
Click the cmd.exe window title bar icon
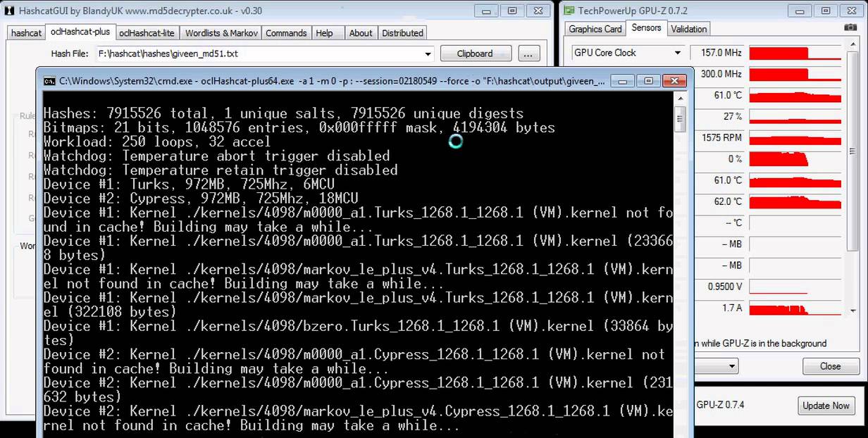[49, 81]
